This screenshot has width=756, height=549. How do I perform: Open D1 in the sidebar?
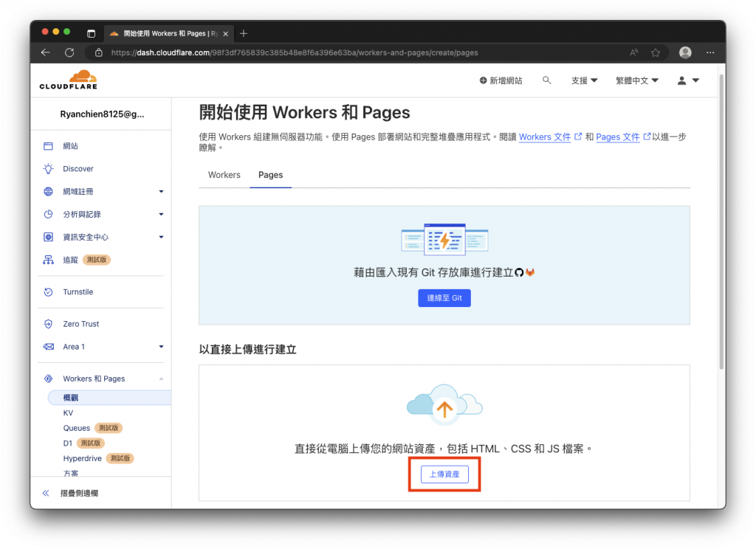coord(67,443)
